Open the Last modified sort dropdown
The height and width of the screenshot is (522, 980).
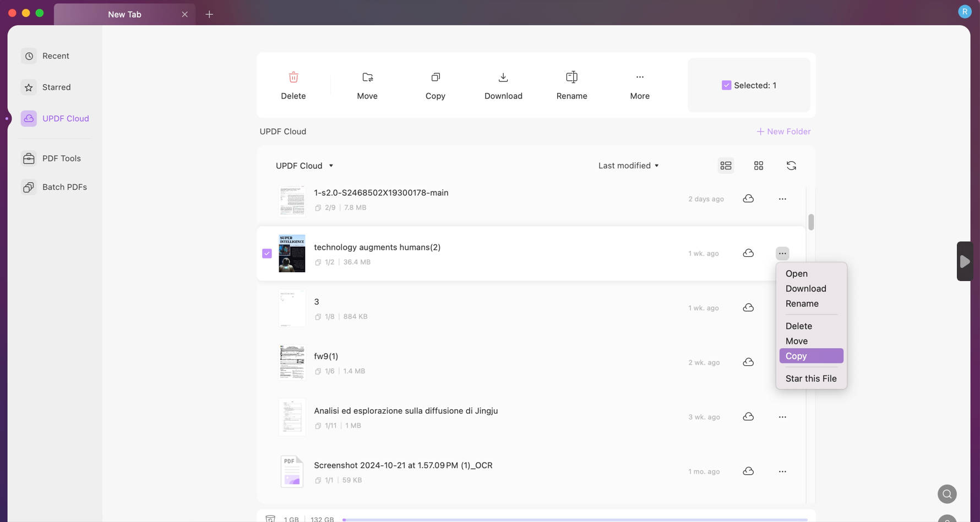(x=629, y=166)
